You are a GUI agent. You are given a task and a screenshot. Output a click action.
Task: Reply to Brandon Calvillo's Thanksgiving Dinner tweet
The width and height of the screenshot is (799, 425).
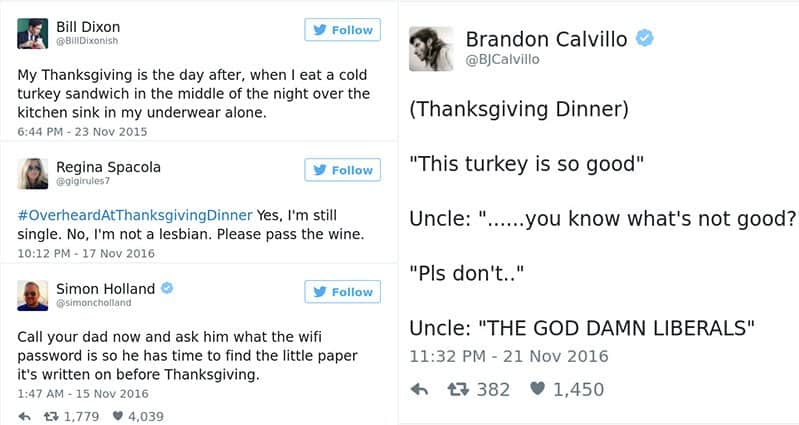click(421, 389)
